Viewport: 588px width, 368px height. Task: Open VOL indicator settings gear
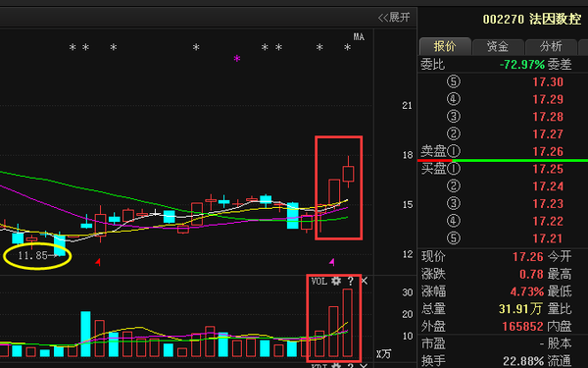point(336,281)
